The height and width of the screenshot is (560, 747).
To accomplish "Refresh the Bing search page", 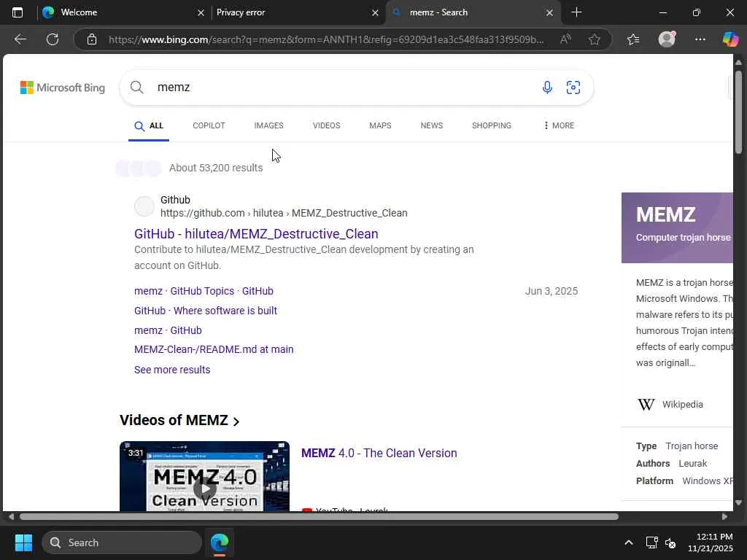I will [53, 39].
